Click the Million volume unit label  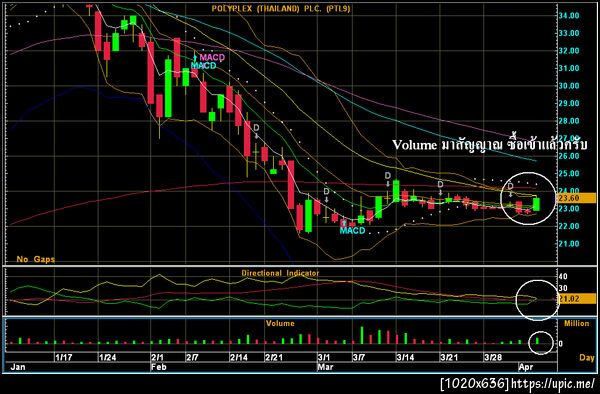click(x=577, y=324)
